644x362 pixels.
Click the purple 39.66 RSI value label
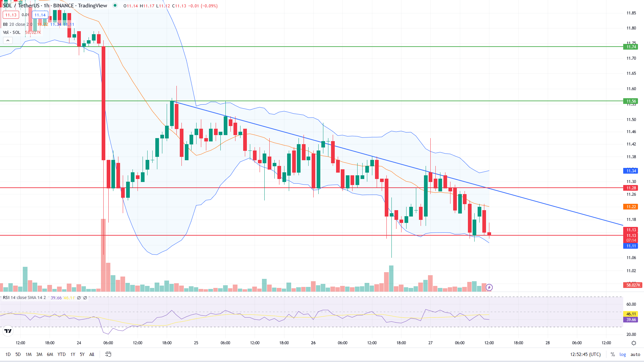[631, 320]
